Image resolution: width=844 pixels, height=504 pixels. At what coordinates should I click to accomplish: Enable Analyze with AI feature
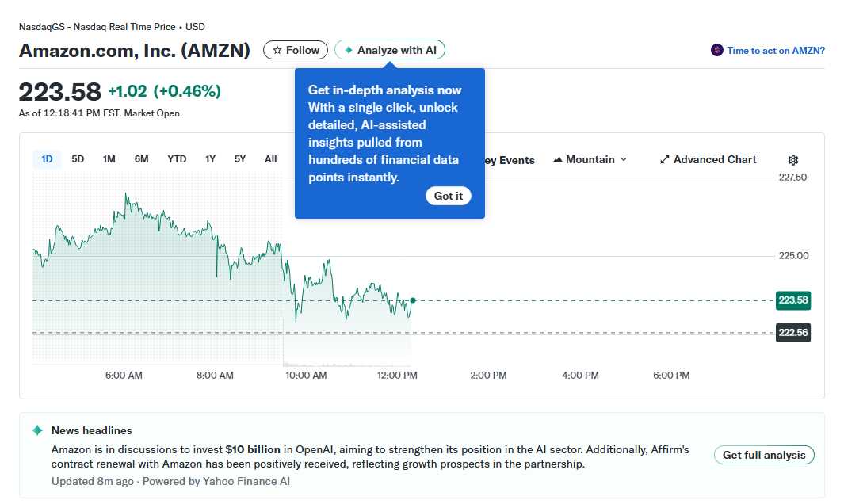pos(390,49)
